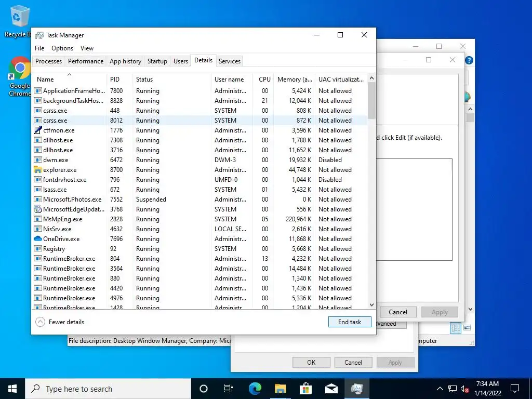This screenshot has width=532, height=399.
Task: Click the Task Manager taskbar icon
Action: [x=356, y=389]
